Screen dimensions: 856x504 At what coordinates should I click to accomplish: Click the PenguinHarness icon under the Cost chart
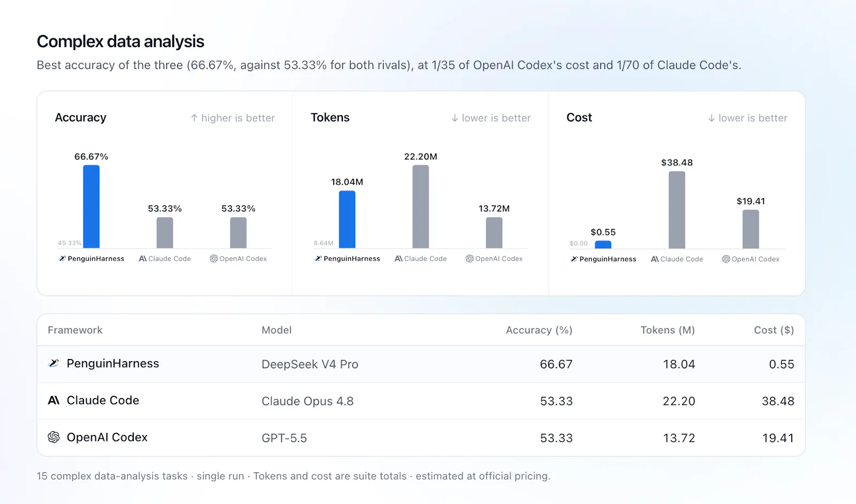click(574, 259)
